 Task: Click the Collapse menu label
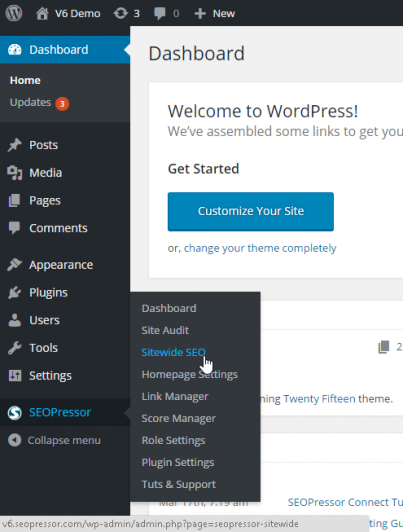[64, 440]
